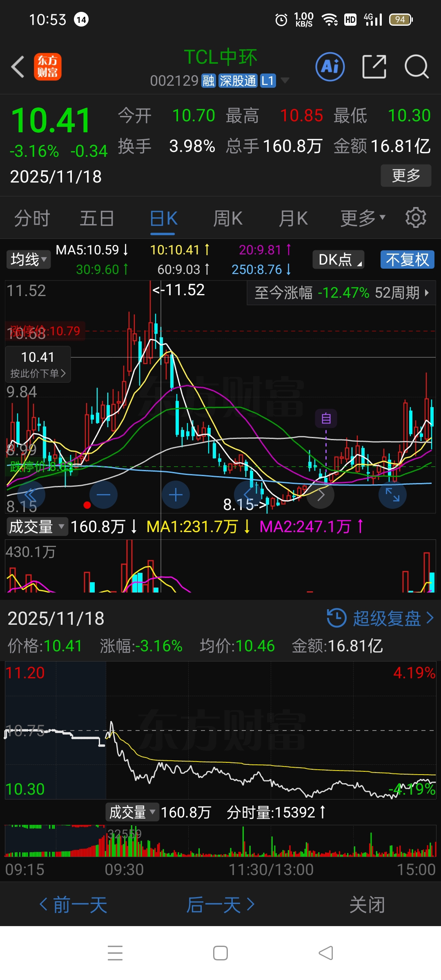Switch to 月K tab

click(293, 218)
